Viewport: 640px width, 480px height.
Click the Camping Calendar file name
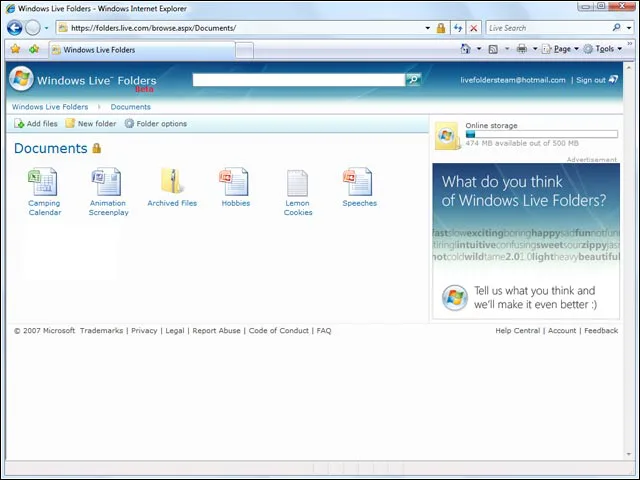(44, 208)
